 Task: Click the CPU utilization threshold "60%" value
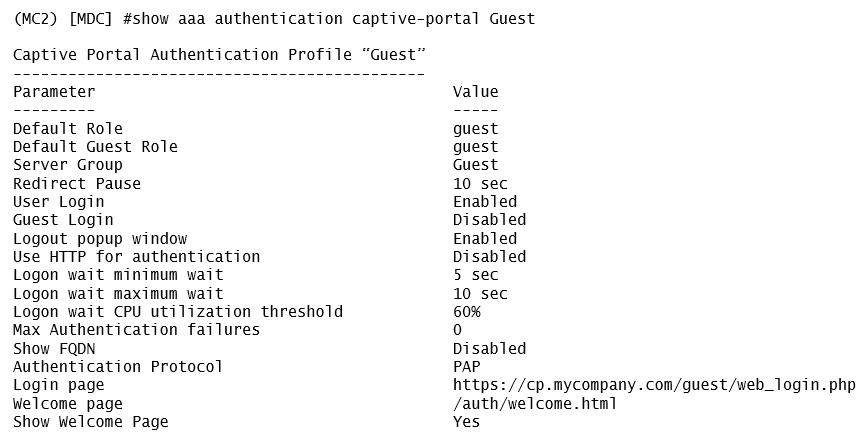click(467, 312)
